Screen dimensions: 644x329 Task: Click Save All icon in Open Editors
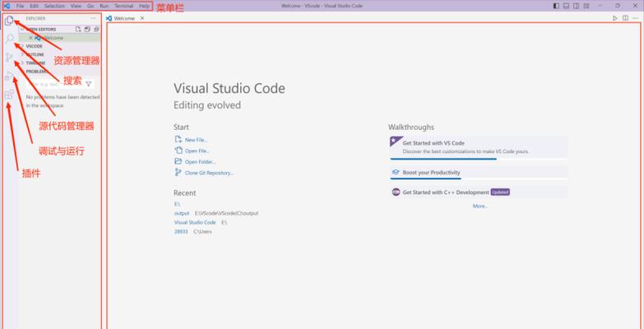coord(87,29)
